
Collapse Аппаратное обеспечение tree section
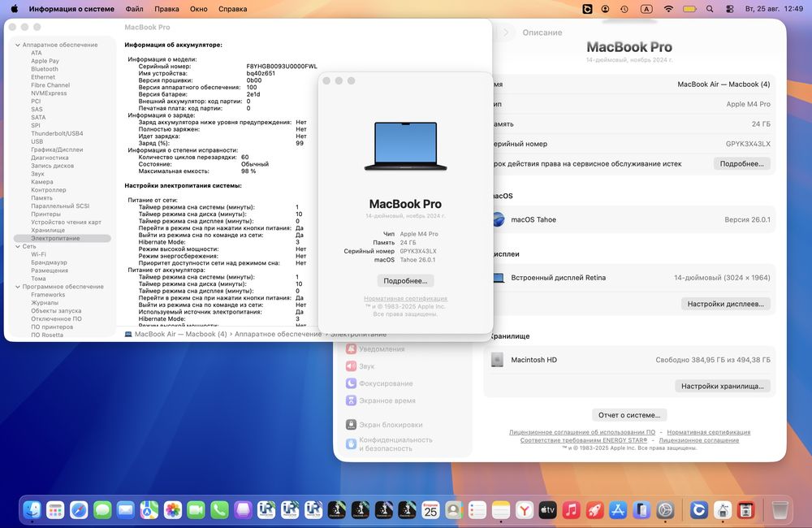click(18, 45)
